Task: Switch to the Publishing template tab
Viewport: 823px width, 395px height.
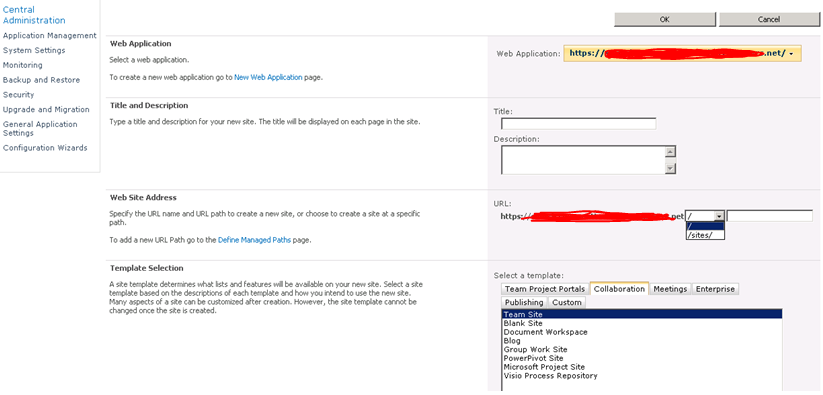Action: point(524,302)
